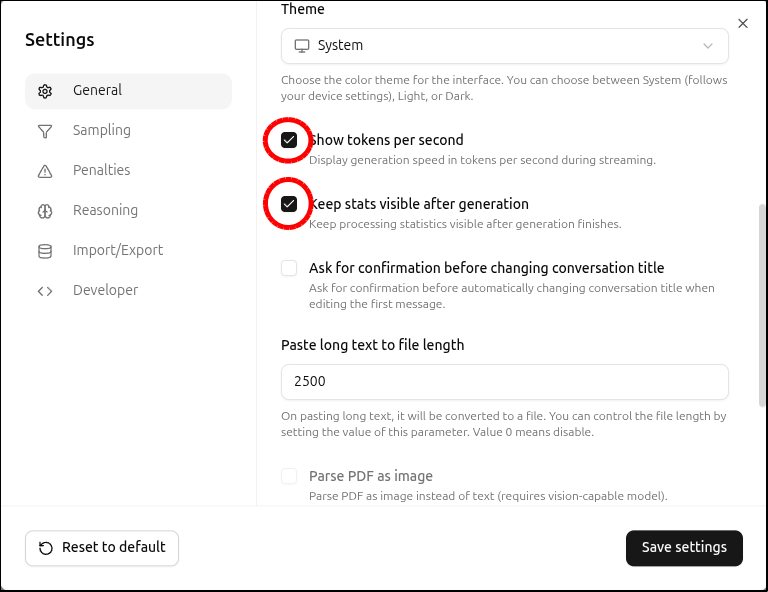
Task: Click the Penalties warning triangle icon
Action: 45,171
